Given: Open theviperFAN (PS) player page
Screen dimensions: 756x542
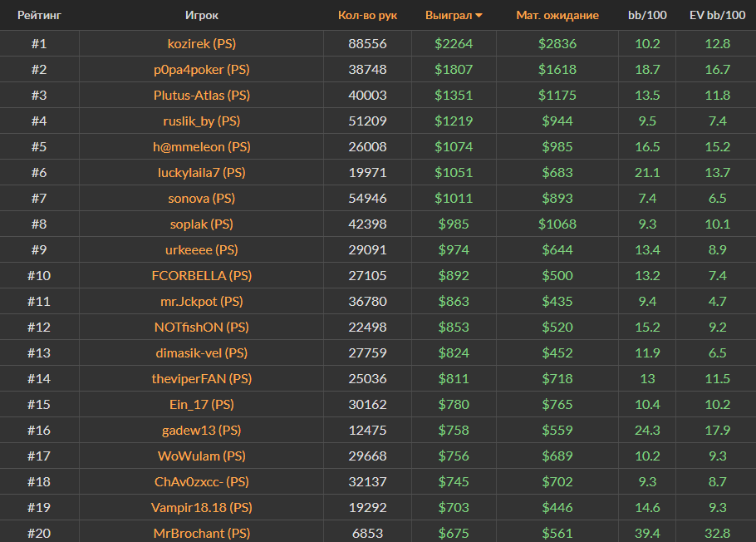Looking at the screenshot, I should point(201,378).
